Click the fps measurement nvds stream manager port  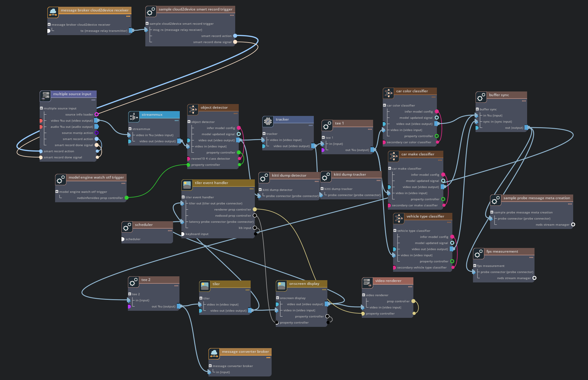point(535,278)
